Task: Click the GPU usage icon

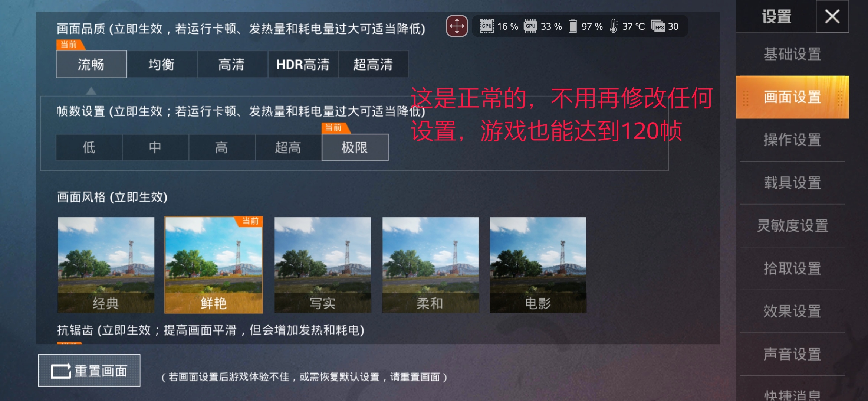Action: click(x=530, y=26)
